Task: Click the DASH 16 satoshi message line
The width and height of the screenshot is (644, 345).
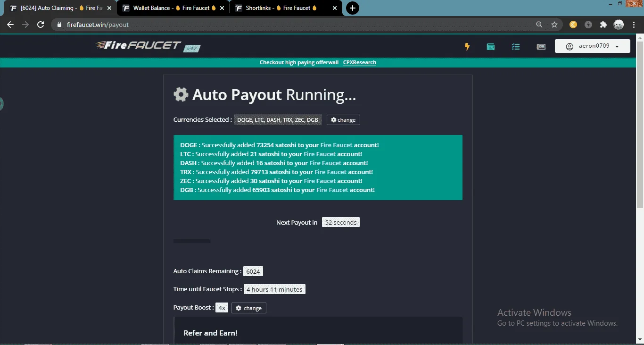Action: coord(274,163)
